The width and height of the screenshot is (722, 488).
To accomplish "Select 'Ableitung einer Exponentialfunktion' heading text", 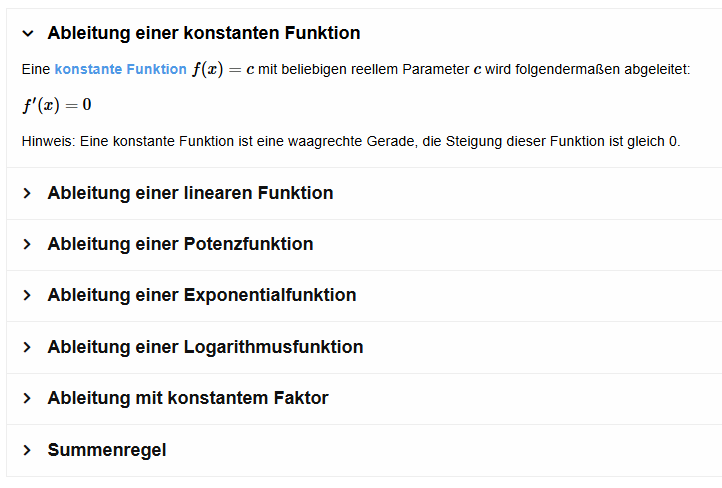I will (x=202, y=295).
